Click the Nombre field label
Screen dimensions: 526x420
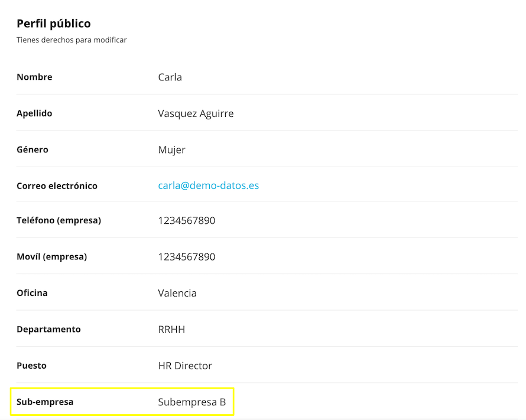34,77
